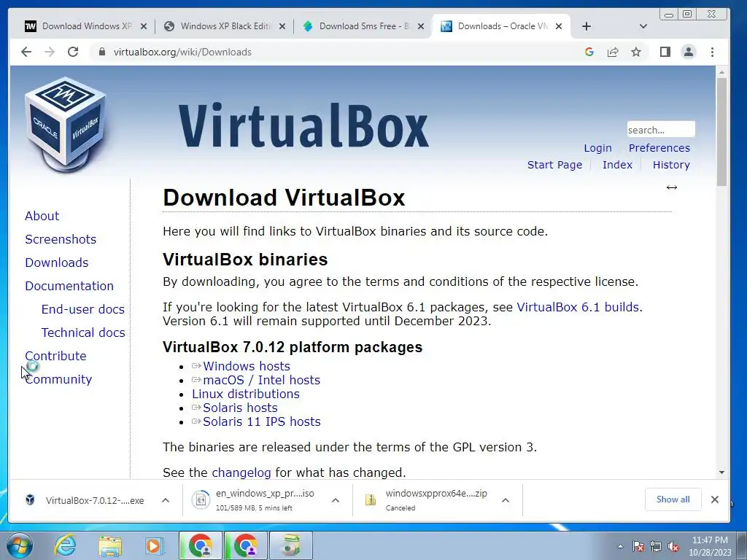Click the Google icon in address bar

589,52
